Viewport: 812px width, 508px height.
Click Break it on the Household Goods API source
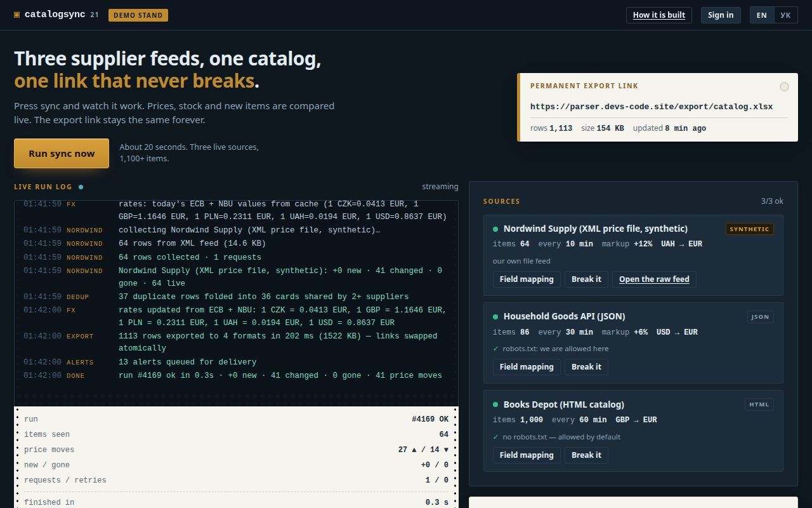[x=586, y=367]
